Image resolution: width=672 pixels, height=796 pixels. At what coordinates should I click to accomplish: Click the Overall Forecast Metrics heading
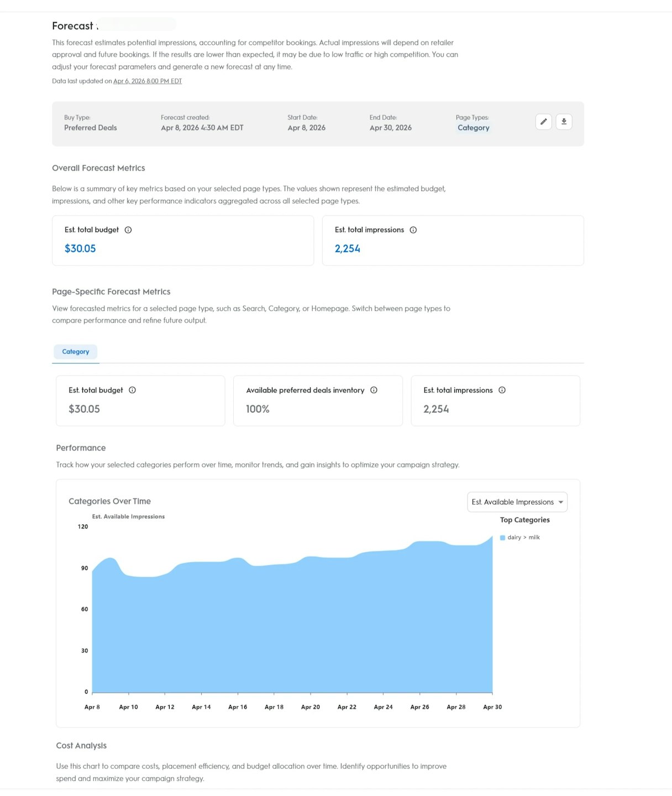(98, 168)
